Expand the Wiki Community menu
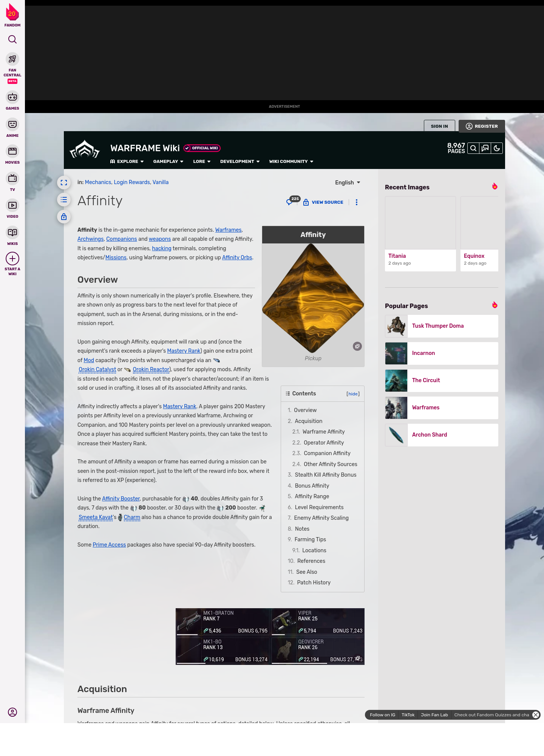 (x=291, y=161)
